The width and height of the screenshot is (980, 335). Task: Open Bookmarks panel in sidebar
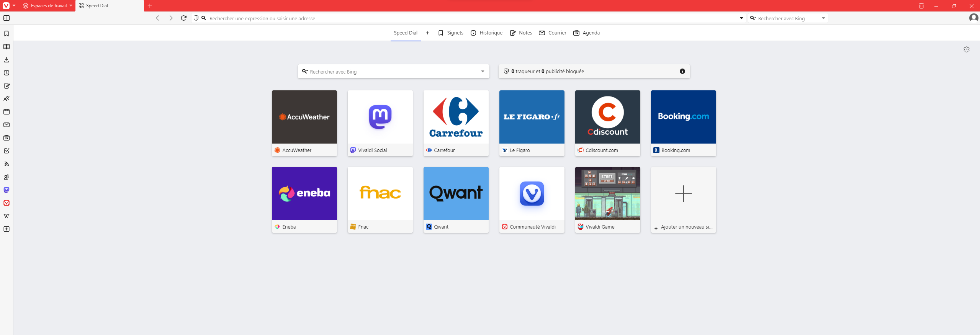click(7, 34)
